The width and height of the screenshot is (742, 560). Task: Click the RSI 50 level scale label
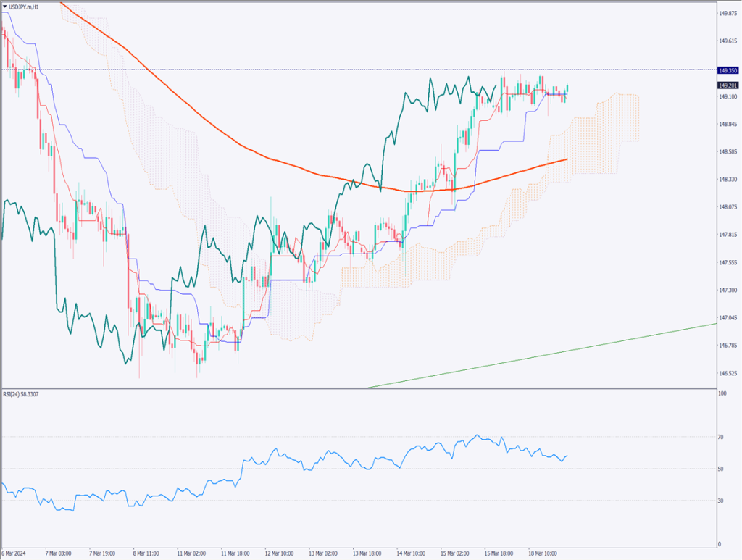click(722, 469)
